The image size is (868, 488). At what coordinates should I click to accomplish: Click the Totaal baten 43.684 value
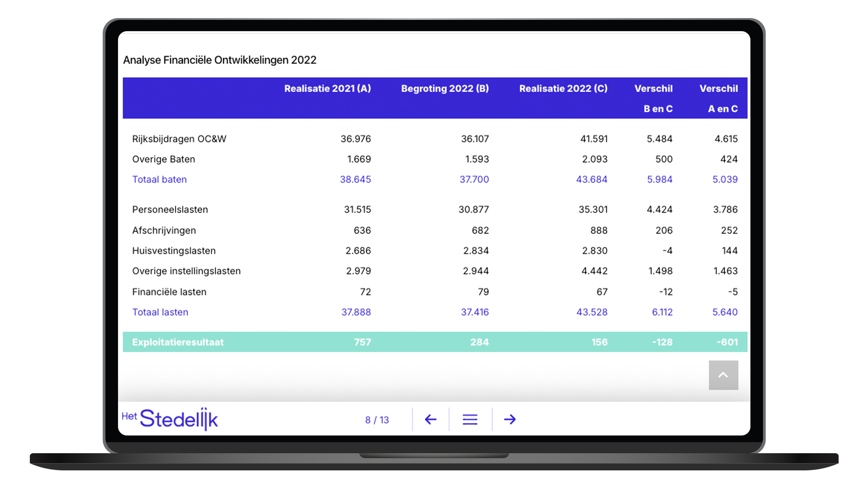tap(591, 179)
